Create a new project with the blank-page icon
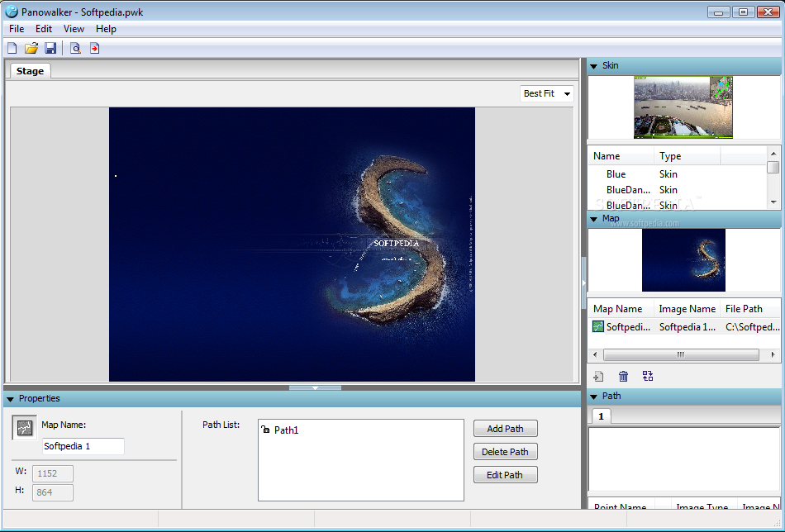This screenshot has width=785, height=532. [12, 48]
